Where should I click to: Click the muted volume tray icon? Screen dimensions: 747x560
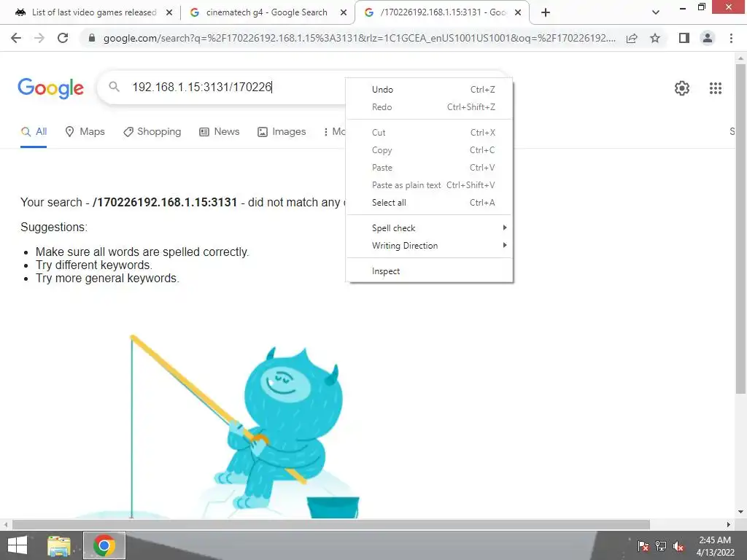[678, 545]
